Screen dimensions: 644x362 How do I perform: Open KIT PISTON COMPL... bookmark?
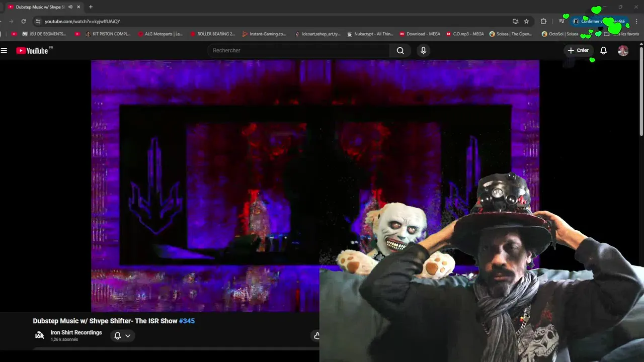pyautogui.click(x=108, y=34)
